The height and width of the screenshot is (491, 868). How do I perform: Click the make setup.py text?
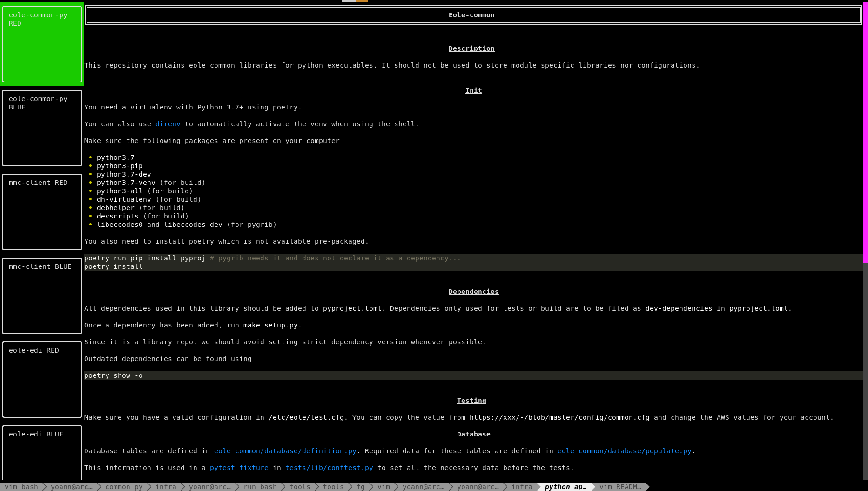[270, 325]
